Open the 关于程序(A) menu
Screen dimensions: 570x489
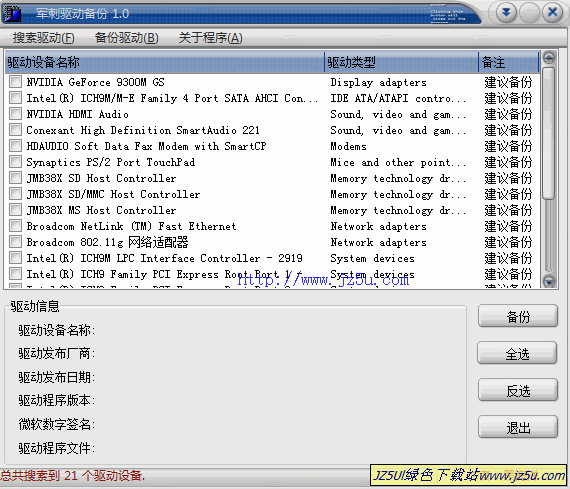click(210, 38)
